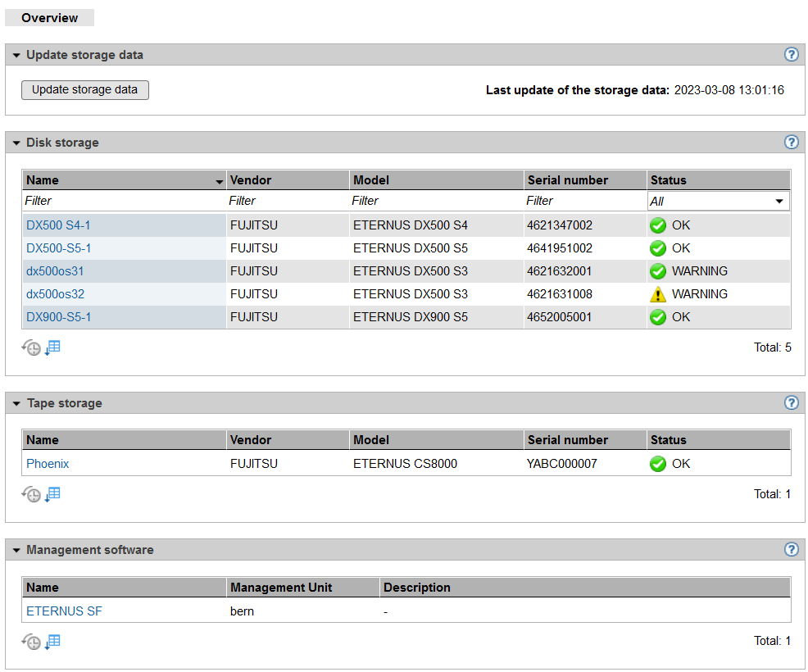808x672 pixels.
Task: Collapse the Disk storage section
Action: 16,143
